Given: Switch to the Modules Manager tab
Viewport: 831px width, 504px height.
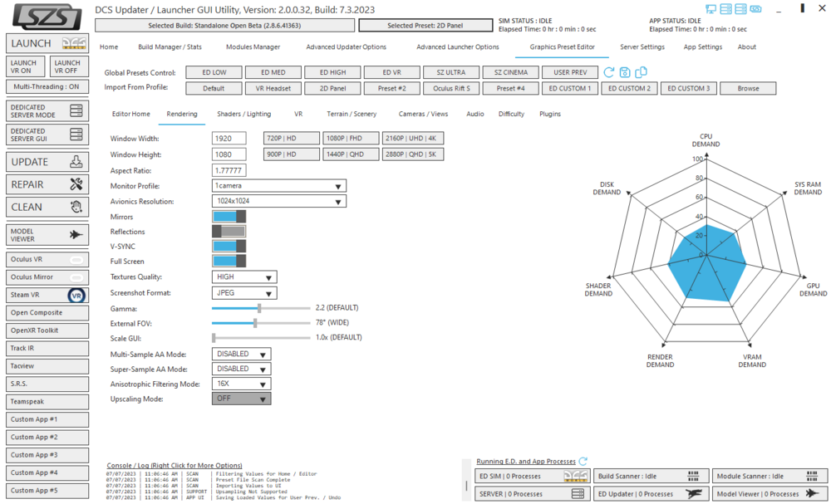Looking at the screenshot, I should point(253,47).
